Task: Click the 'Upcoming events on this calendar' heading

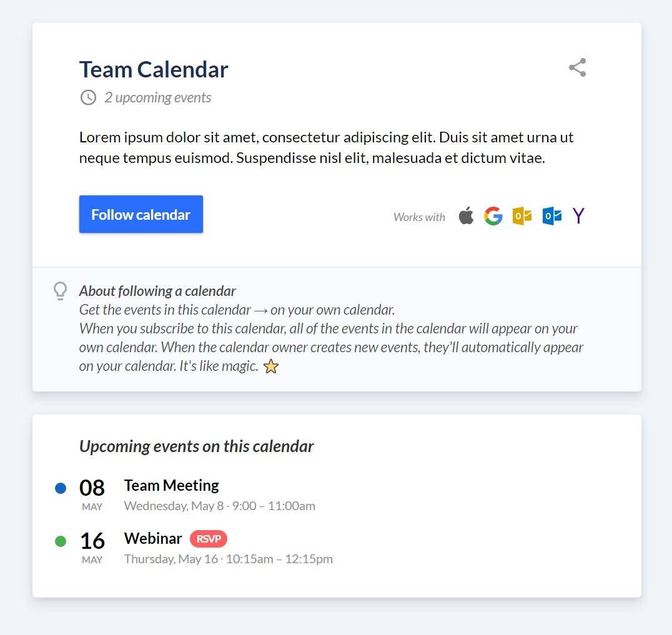Action: pos(196,446)
